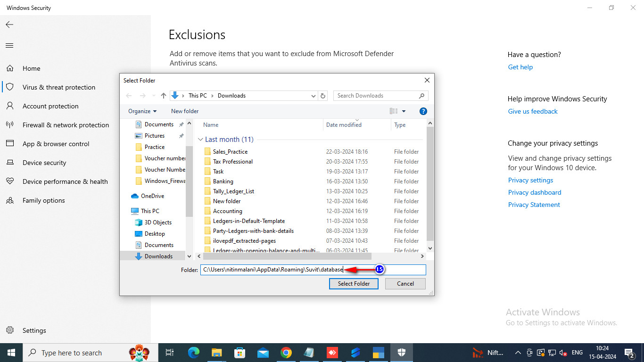This screenshot has height=362, width=644.
Task: Click the Cancel button
Action: [405, 284]
